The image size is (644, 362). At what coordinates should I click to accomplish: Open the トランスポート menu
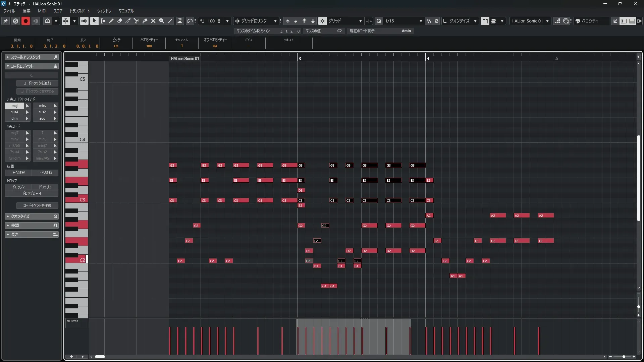pyautogui.click(x=79, y=11)
